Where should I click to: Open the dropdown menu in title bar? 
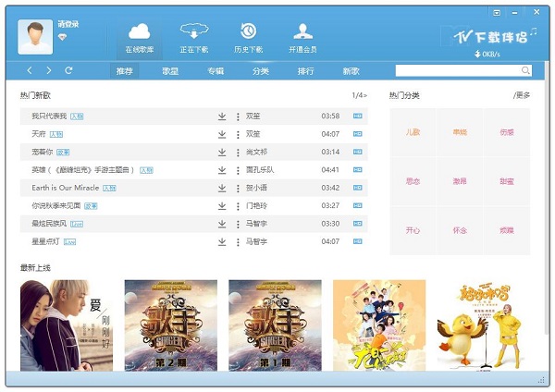pyautogui.click(x=497, y=13)
